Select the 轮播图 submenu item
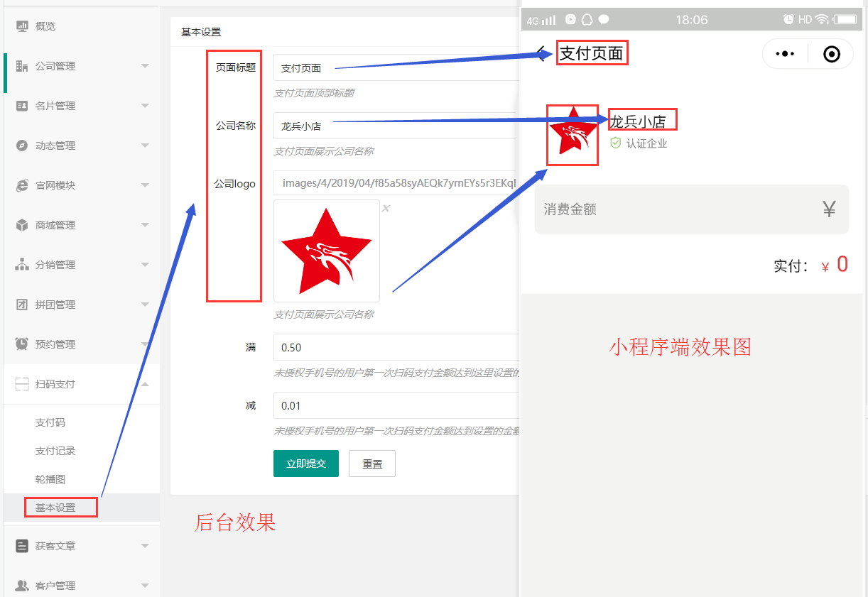 coord(50,479)
